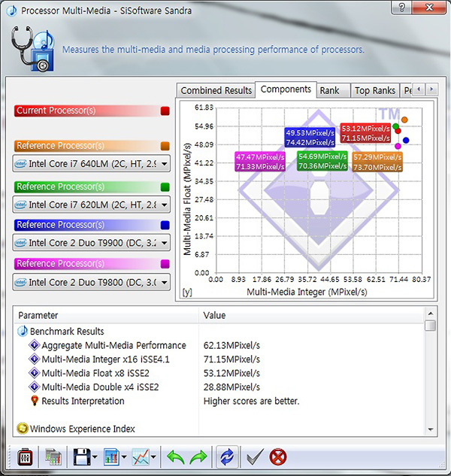Image resolution: width=451 pixels, height=476 pixels.
Task: Click the Benchmark Results header icon
Action: [22, 331]
